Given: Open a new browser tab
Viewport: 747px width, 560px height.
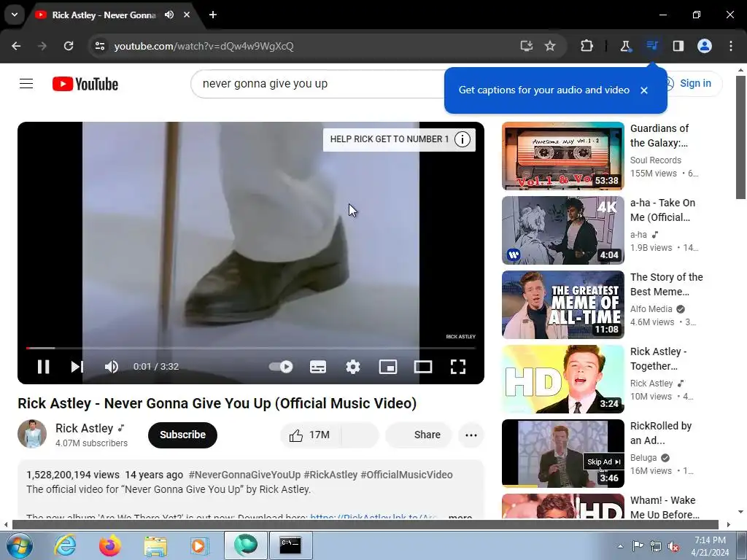Looking at the screenshot, I should pos(213,15).
